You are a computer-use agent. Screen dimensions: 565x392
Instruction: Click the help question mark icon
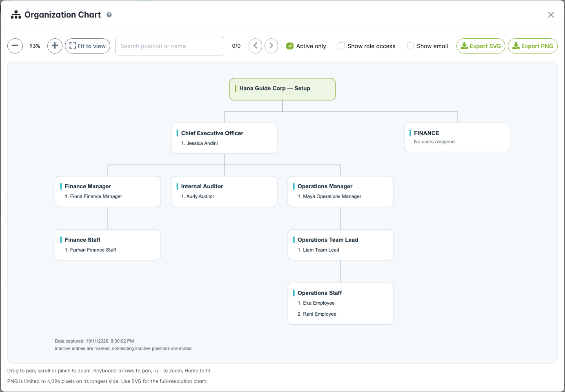109,15
